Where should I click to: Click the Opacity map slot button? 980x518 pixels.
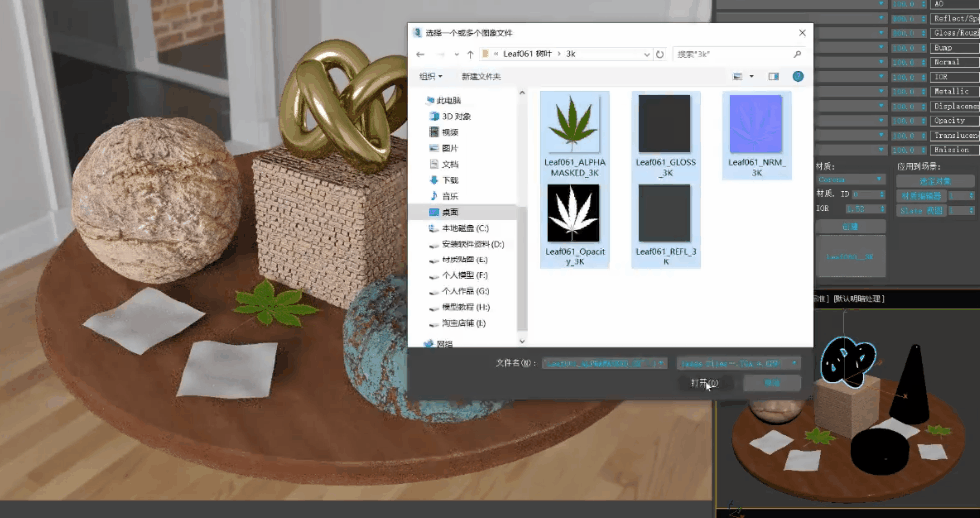(x=955, y=121)
